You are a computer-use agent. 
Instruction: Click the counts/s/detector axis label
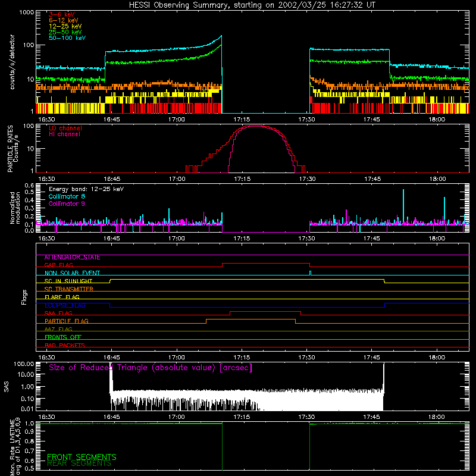[12, 62]
